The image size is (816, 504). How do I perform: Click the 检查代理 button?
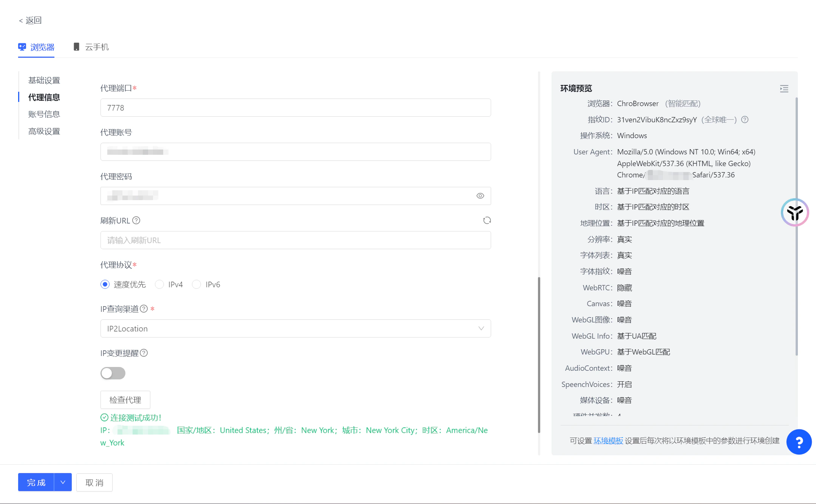tap(125, 400)
